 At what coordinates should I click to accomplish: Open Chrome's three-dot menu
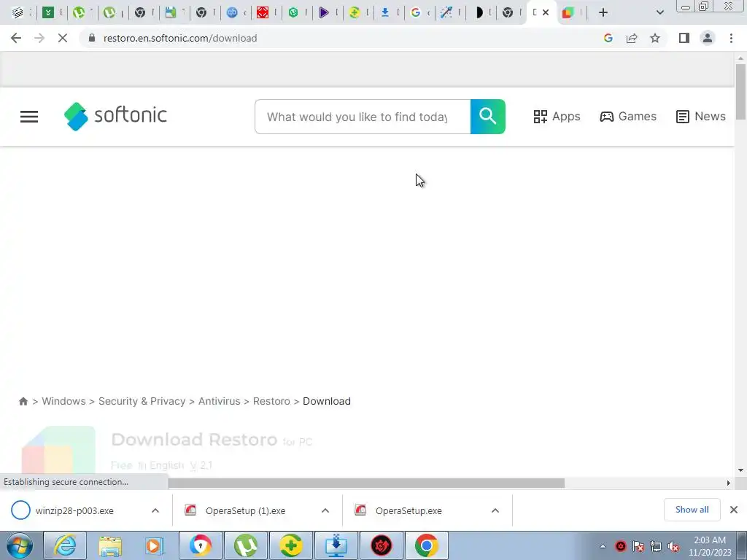pos(731,38)
